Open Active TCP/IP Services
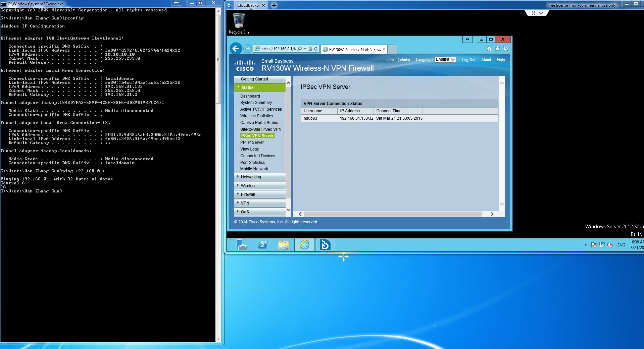The height and width of the screenshot is (349, 644). click(261, 109)
